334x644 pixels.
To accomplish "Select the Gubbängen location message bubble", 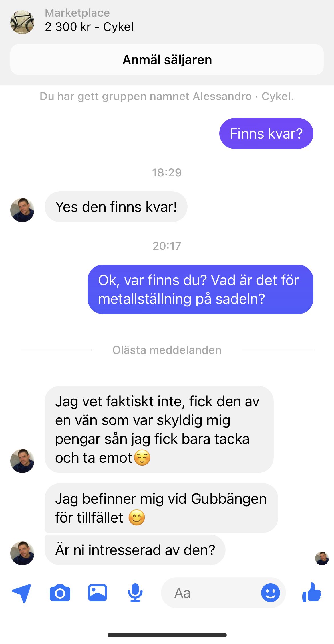I will (161, 508).
